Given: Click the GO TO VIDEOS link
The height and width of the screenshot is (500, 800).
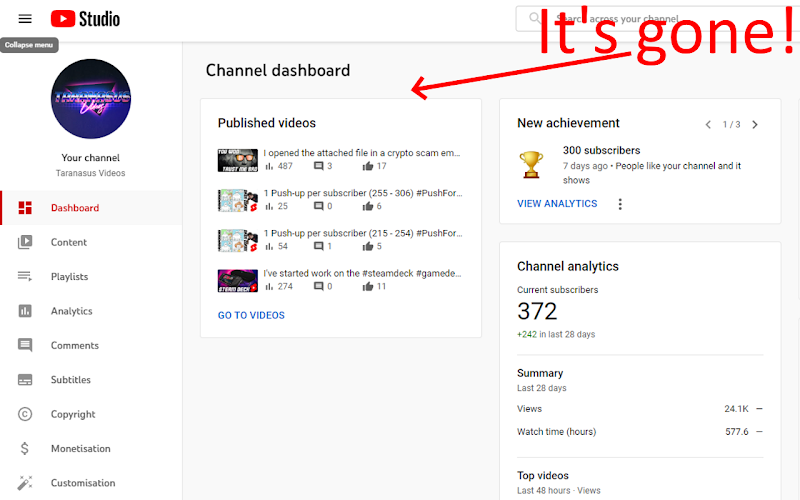Looking at the screenshot, I should pyautogui.click(x=251, y=315).
